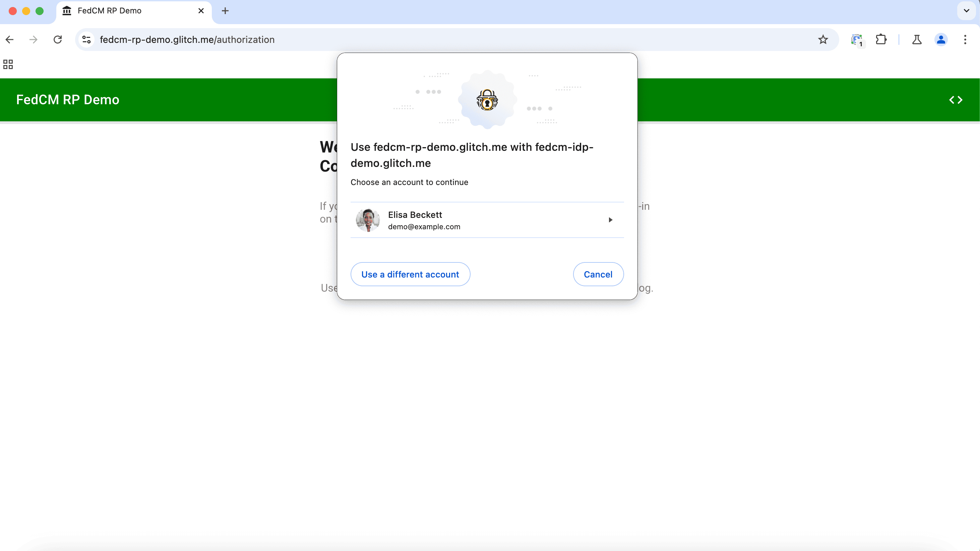980x551 pixels.
Task: Select Elisa Beckett demo@example.com account
Action: (487, 219)
